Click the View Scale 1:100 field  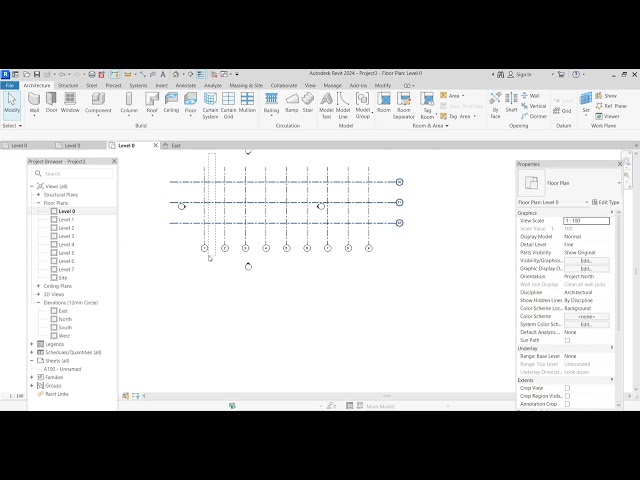pyautogui.click(x=587, y=220)
